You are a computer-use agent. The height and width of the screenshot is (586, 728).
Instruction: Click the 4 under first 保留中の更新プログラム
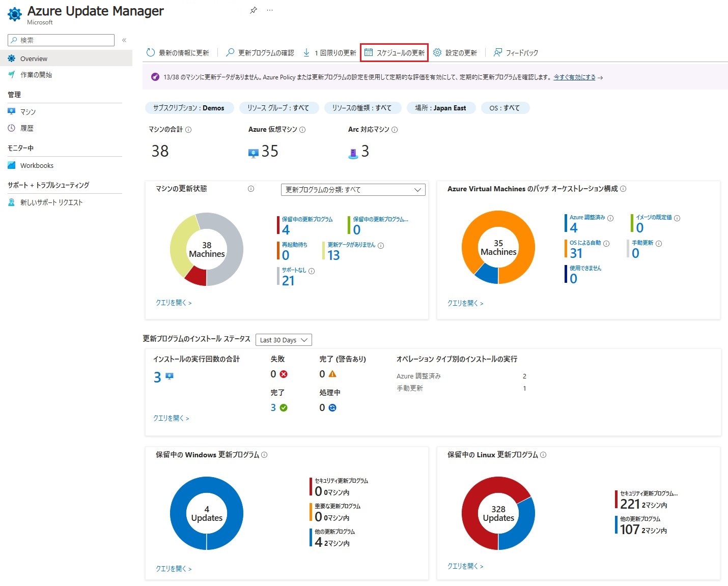286,230
